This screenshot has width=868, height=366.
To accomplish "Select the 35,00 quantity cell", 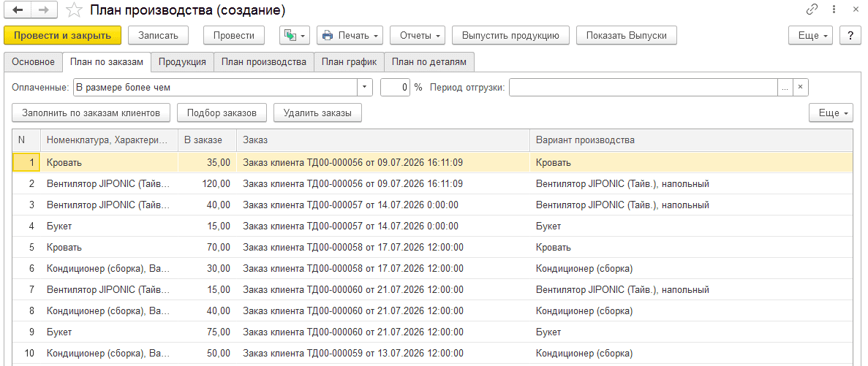I will point(207,162).
